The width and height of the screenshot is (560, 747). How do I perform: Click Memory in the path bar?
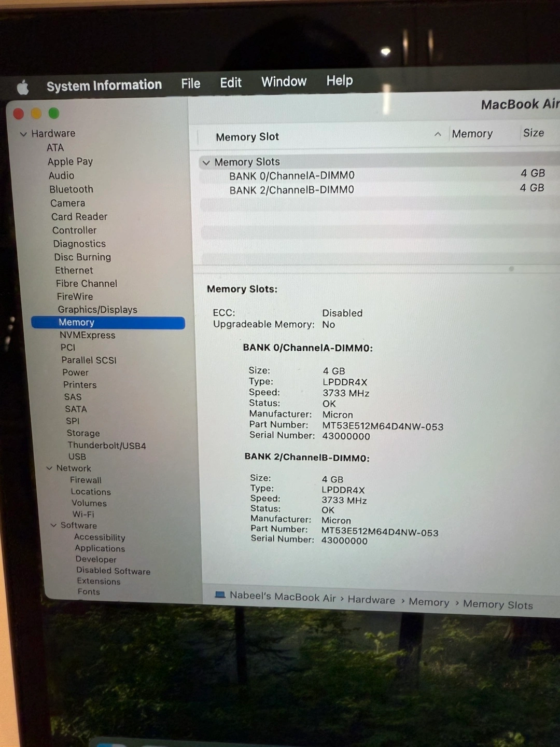[x=429, y=602]
